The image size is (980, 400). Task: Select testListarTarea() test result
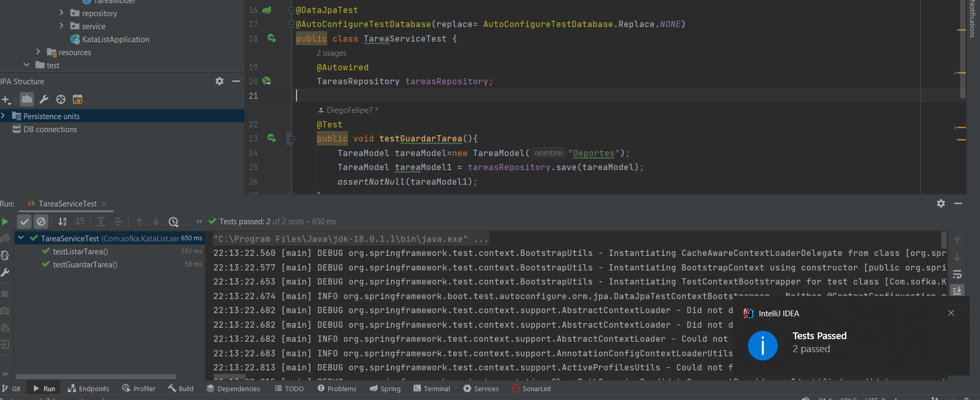point(81,252)
